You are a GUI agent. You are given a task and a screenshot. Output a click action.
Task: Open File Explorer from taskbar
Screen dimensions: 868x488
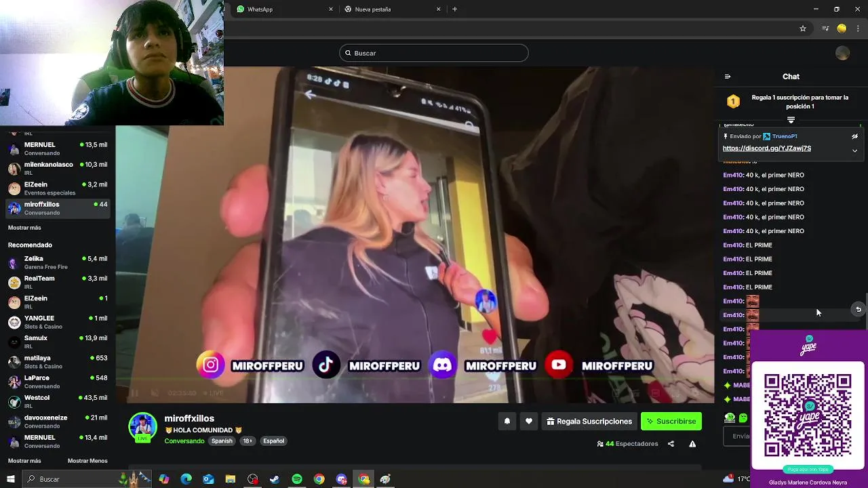[x=231, y=479]
